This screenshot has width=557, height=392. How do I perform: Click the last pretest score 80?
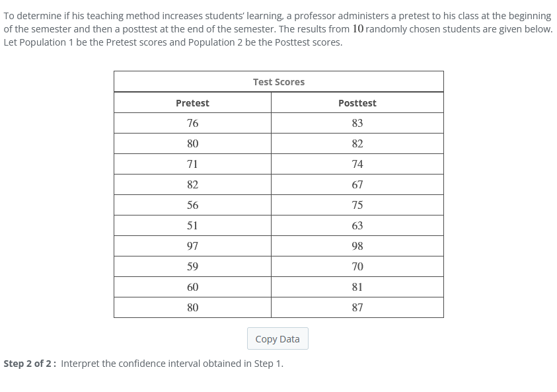pyautogui.click(x=192, y=307)
